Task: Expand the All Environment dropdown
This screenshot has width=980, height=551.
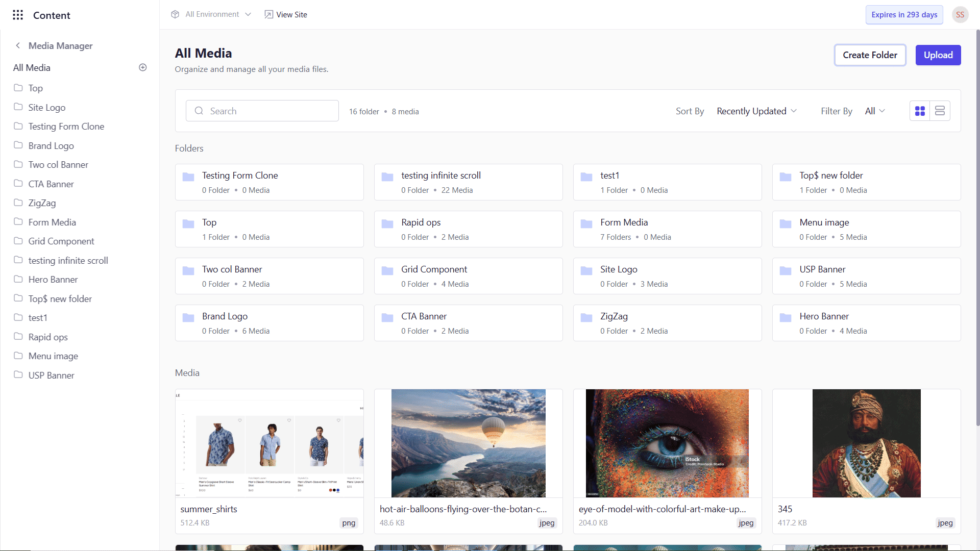Action: coord(248,14)
